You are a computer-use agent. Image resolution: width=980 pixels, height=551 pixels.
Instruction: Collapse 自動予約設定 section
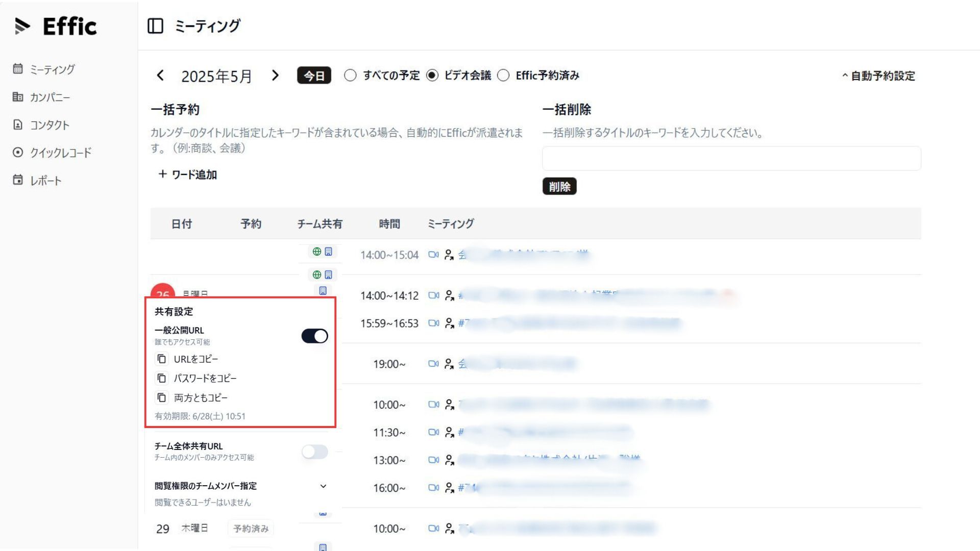pyautogui.click(x=878, y=76)
